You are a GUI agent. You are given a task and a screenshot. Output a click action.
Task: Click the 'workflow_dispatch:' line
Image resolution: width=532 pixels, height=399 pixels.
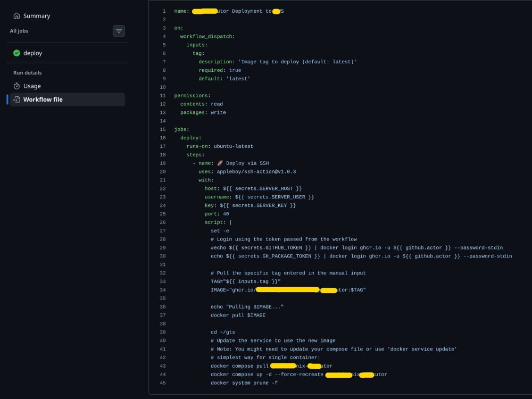tap(207, 37)
